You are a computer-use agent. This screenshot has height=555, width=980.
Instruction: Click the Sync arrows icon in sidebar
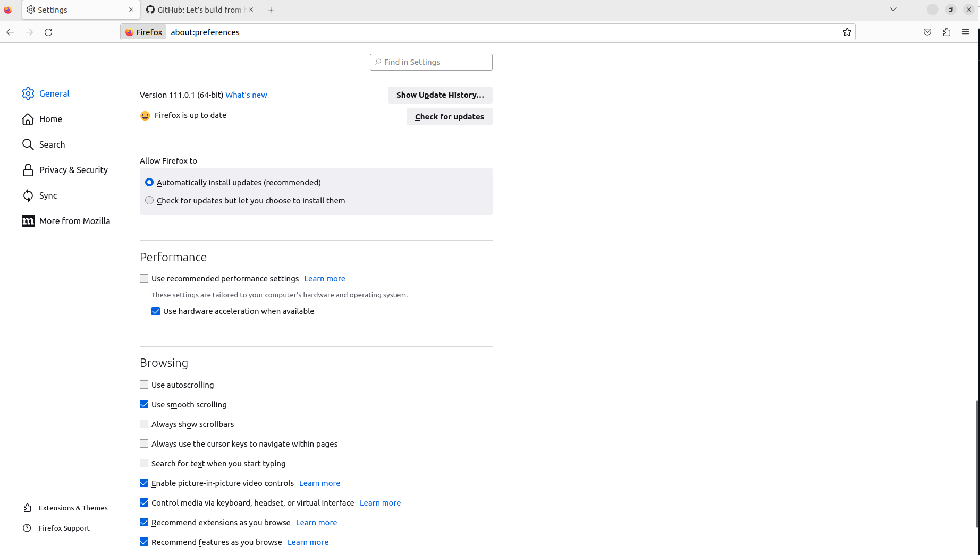(x=28, y=195)
